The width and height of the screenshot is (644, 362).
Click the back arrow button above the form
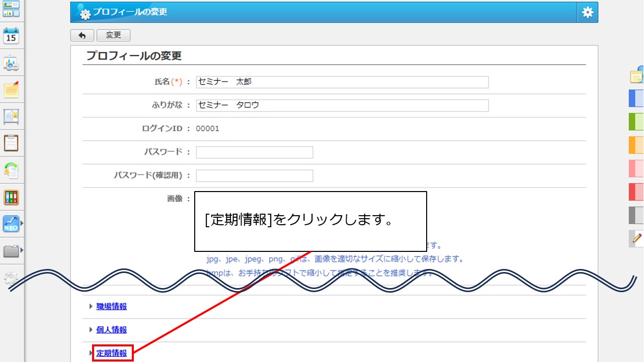[x=82, y=35]
